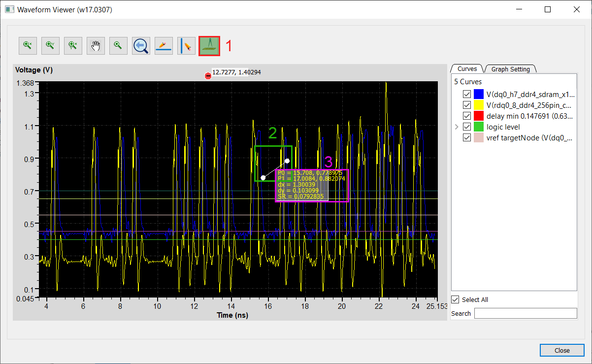
Task: Click the Close button
Action: [562, 350]
